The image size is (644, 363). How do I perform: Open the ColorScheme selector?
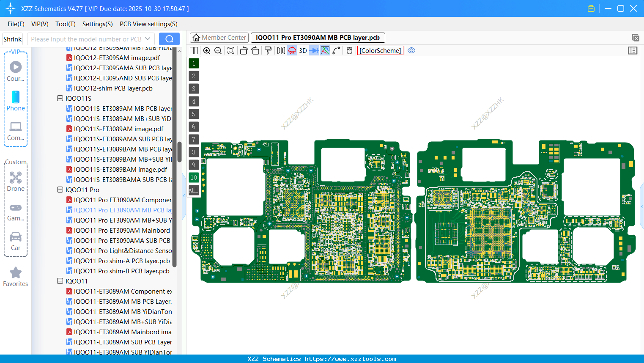[x=380, y=50]
